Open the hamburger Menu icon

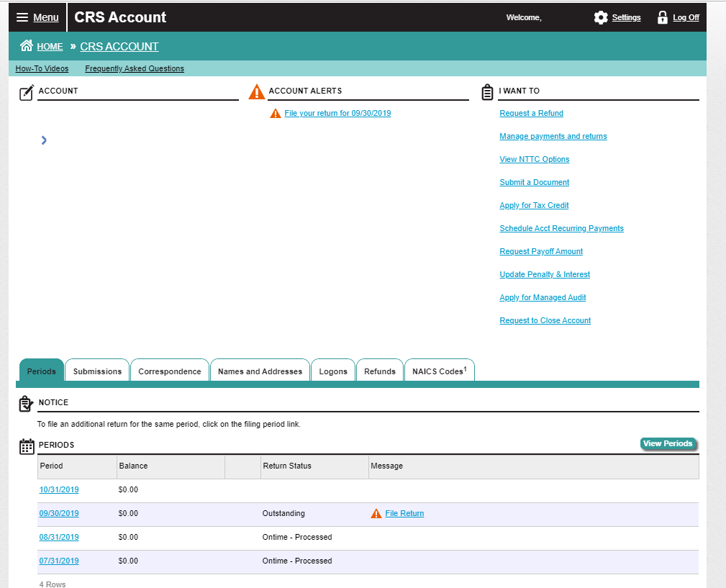click(x=22, y=17)
